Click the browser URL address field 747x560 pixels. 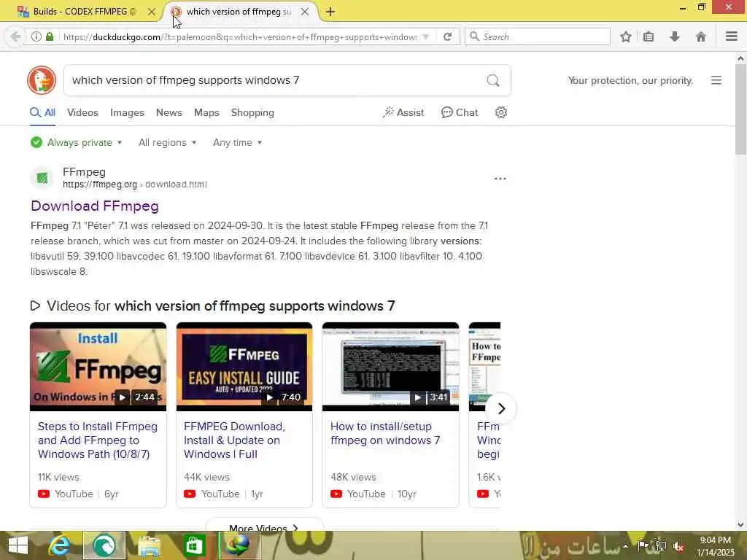pos(239,36)
